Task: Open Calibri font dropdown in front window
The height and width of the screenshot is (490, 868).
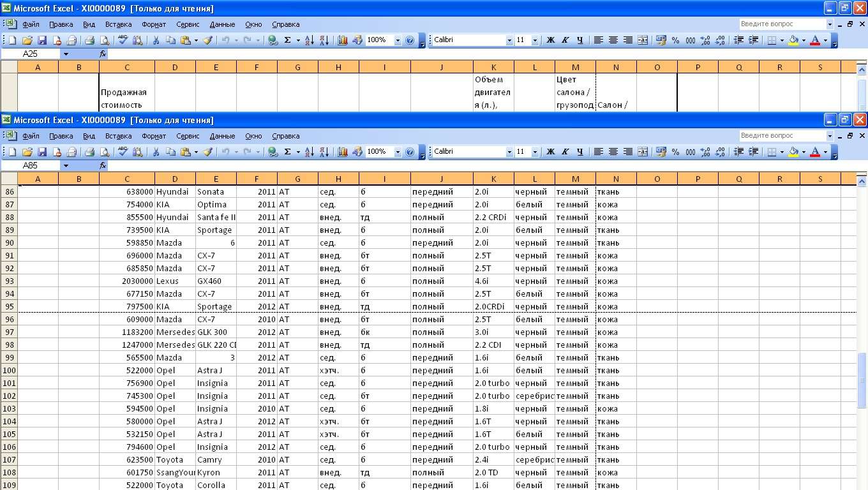Action: (x=509, y=152)
